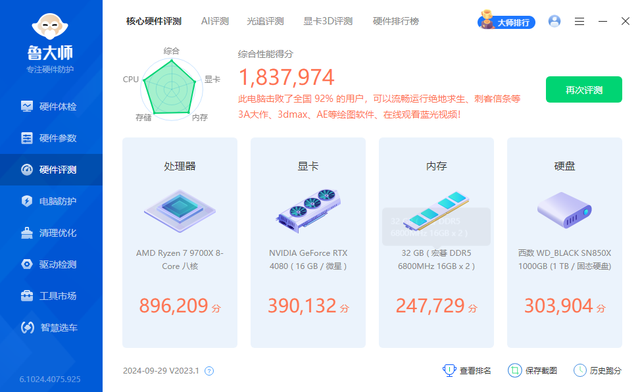This screenshot has height=392, width=640.
Task: Open 硬件体检 from the sidebar
Action: (49, 107)
